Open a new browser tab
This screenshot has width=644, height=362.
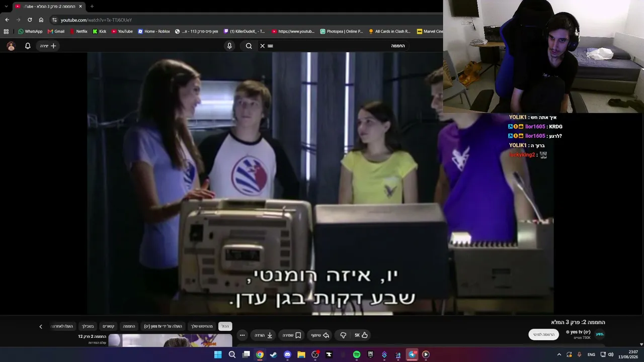tap(92, 7)
